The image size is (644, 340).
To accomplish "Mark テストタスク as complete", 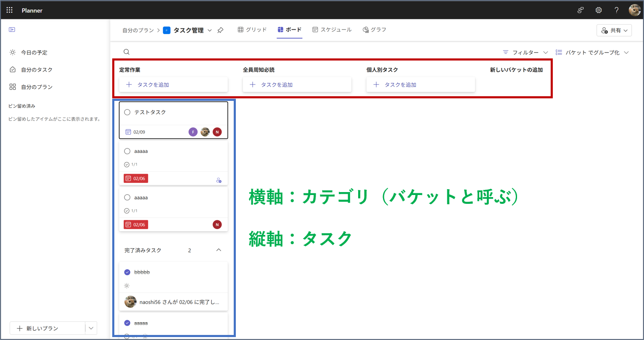I will click(127, 112).
